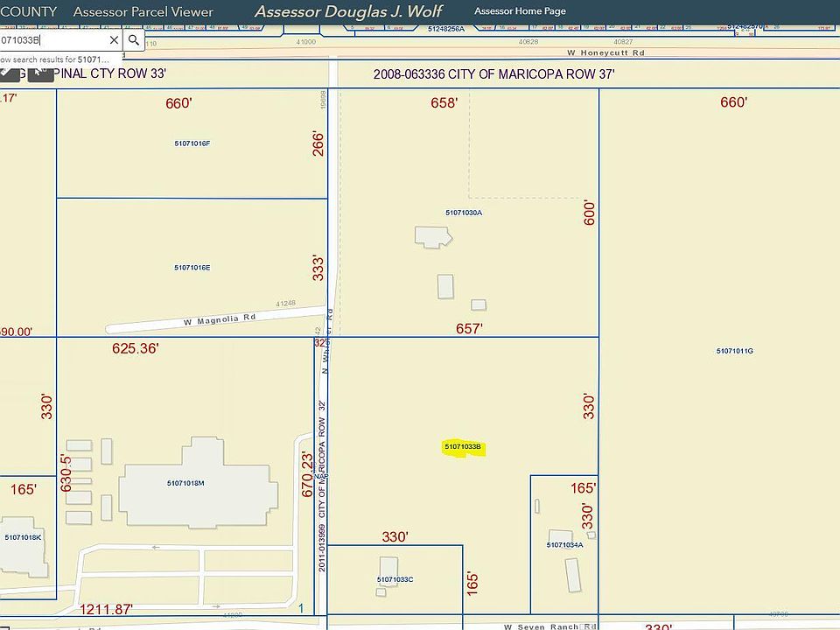The width and height of the screenshot is (840, 630).
Task: Select parcel label 51071018K
Action: tap(23, 537)
